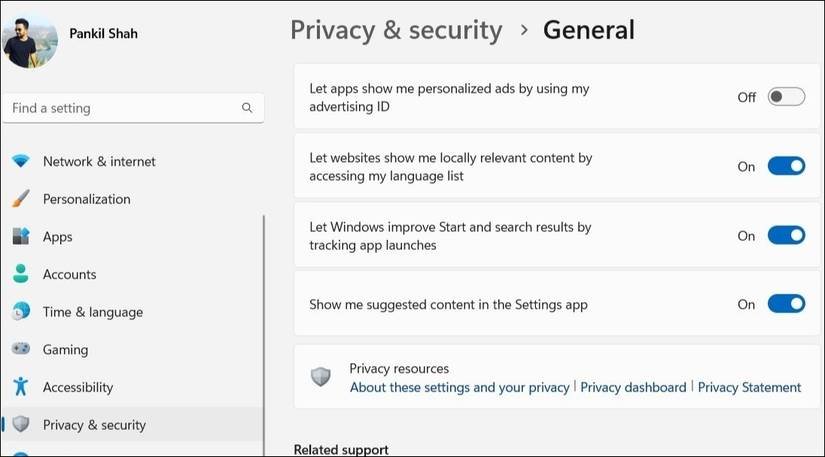Click the Apps sidebar icon
The height and width of the screenshot is (457, 825).
click(x=21, y=237)
